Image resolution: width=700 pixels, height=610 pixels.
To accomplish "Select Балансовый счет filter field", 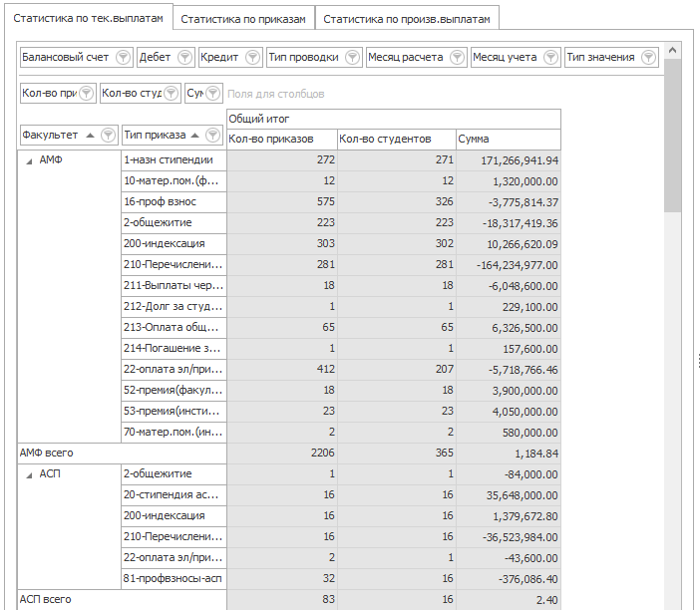I will [x=77, y=57].
